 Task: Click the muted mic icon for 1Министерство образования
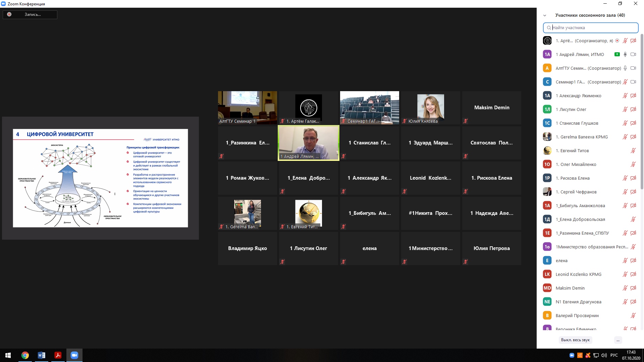click(633, 247)
